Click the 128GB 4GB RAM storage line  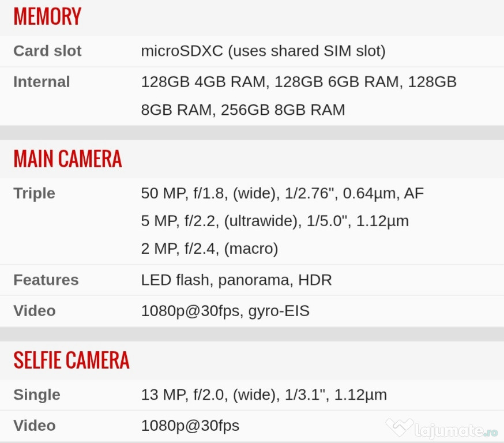[x=299, y=82]
